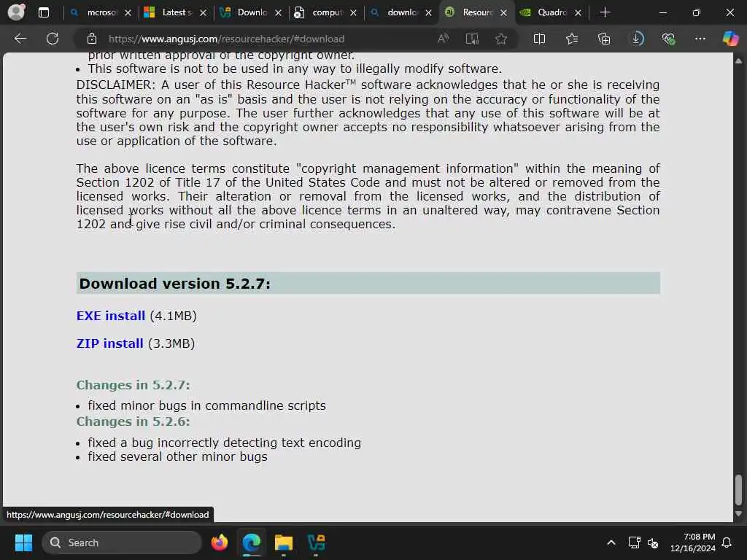Download the EXE install link

[111, 316]
